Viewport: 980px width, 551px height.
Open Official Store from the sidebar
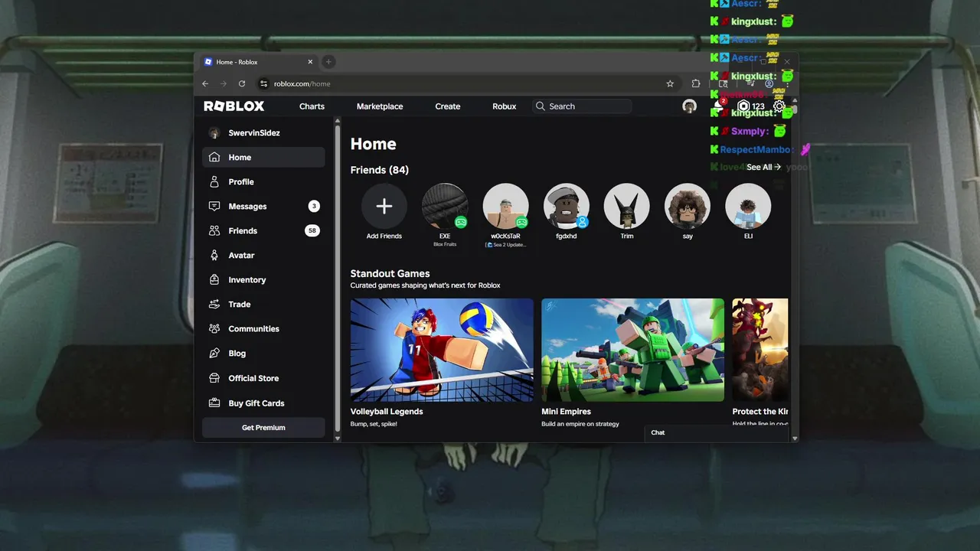point(263,378)
